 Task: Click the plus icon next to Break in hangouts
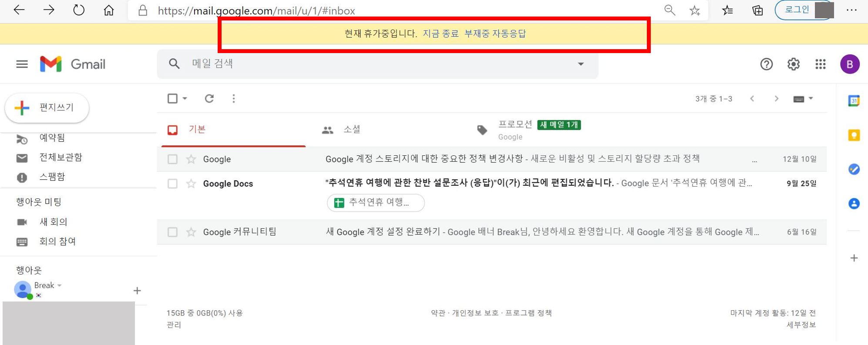click(x=137, y=291)
